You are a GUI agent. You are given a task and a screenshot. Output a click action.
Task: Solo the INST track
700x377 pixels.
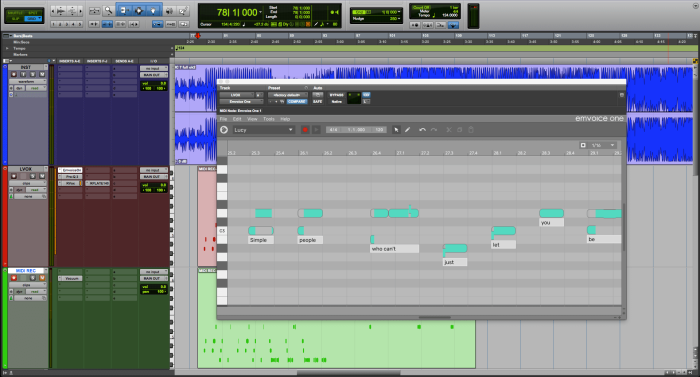click(33, 74)
